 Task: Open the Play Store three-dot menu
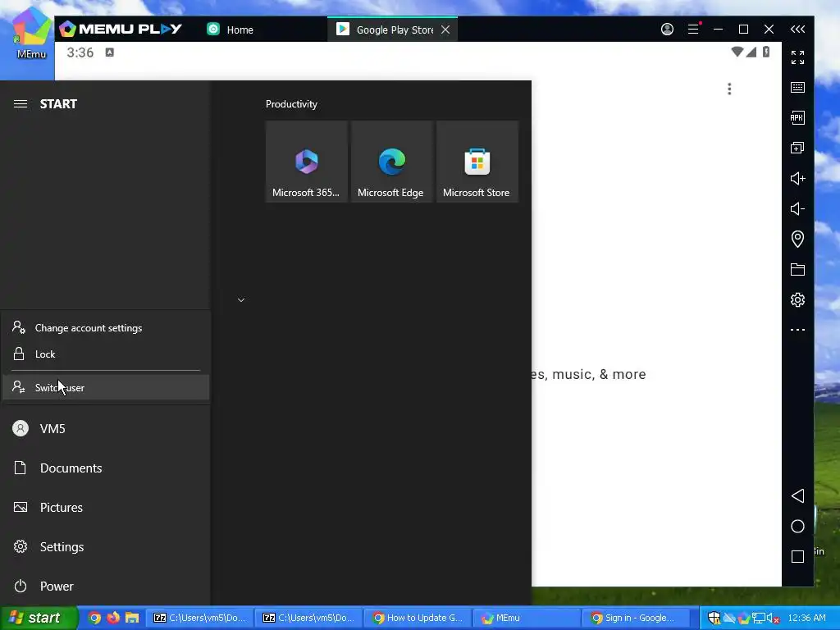pos(729,89)
